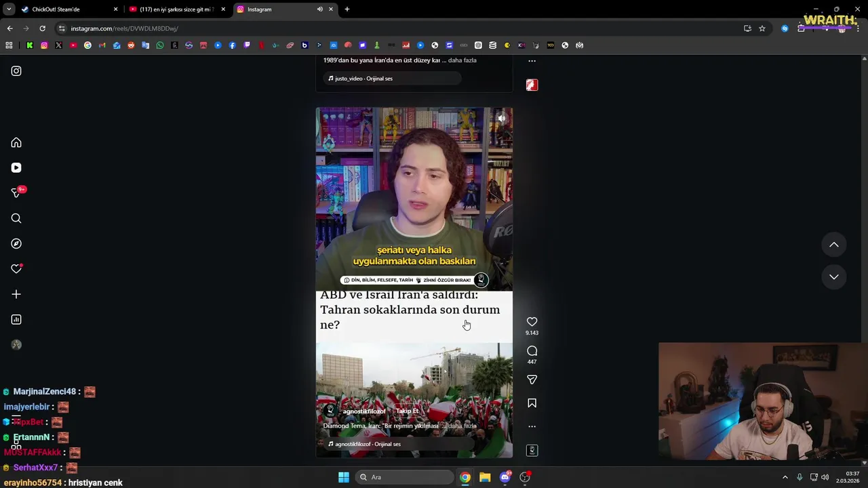
Task: Go back in the browser
Action: click(9, 28)
